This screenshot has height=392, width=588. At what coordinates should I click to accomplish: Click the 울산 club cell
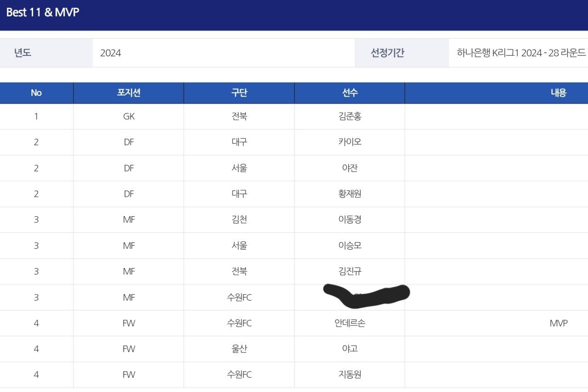point(239,349)
